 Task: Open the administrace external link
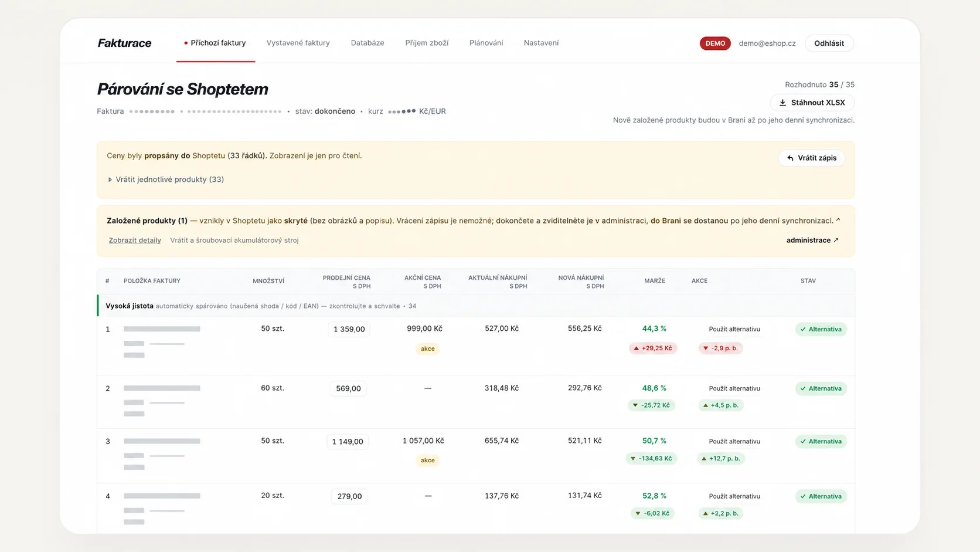coord(812,241)
